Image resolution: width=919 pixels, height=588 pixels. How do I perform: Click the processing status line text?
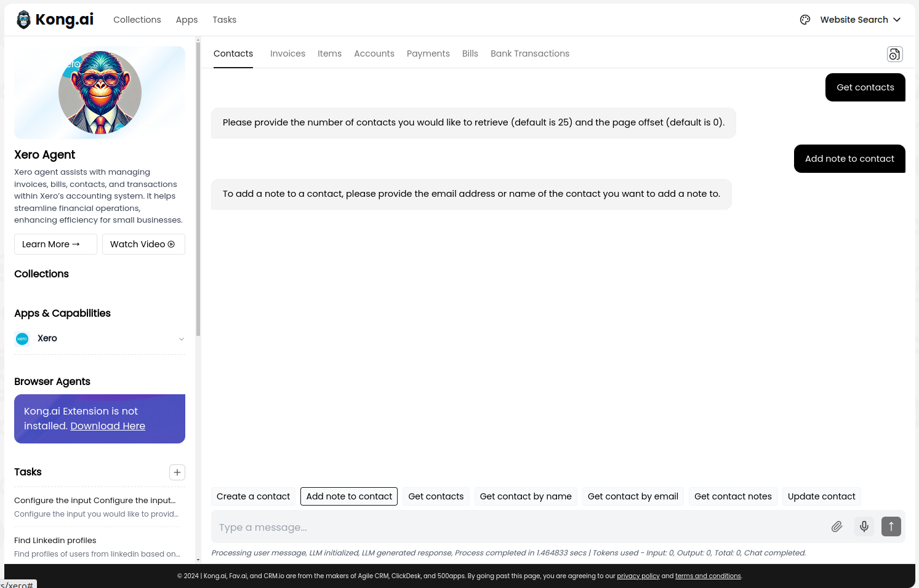point(508,553)
